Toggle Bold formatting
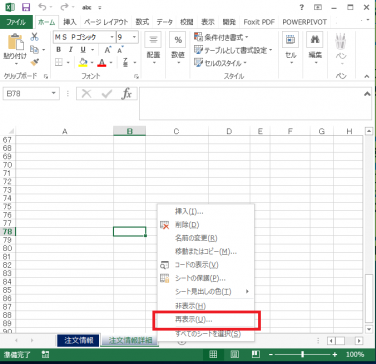This screenshot has width=376, height=364. 59,50
